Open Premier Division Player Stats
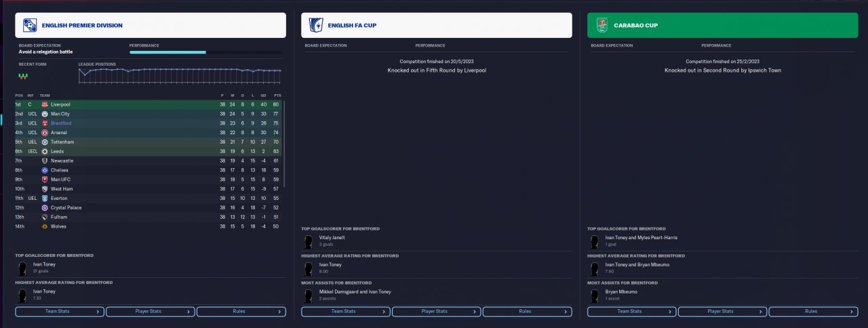The image size is (868, 328). [x=150, y=312]
